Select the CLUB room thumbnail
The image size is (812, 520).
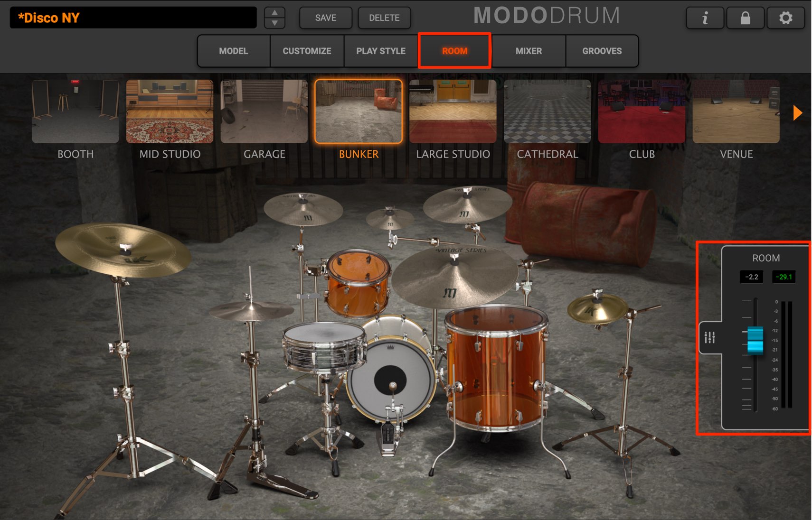(x=642, y=111)
